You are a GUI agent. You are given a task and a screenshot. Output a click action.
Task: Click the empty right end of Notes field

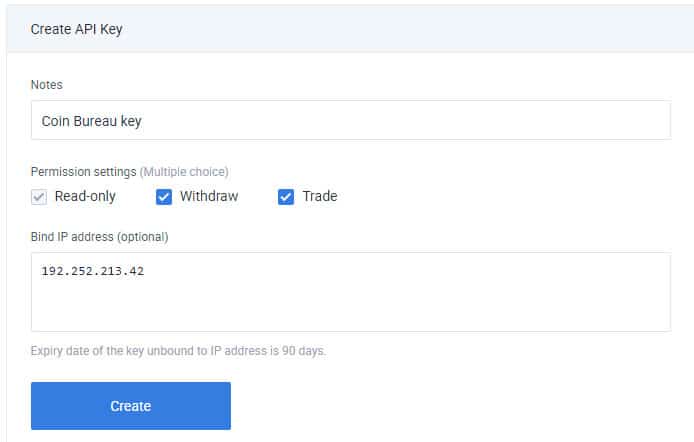tap(600, 120)
